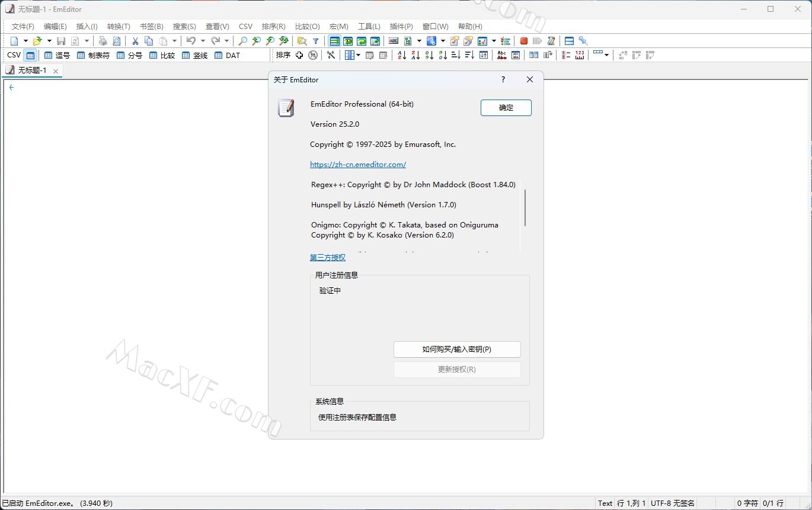Open Print Preview from the toolbar
This screenshot has height=510, width=812.
tap(116, 41)
